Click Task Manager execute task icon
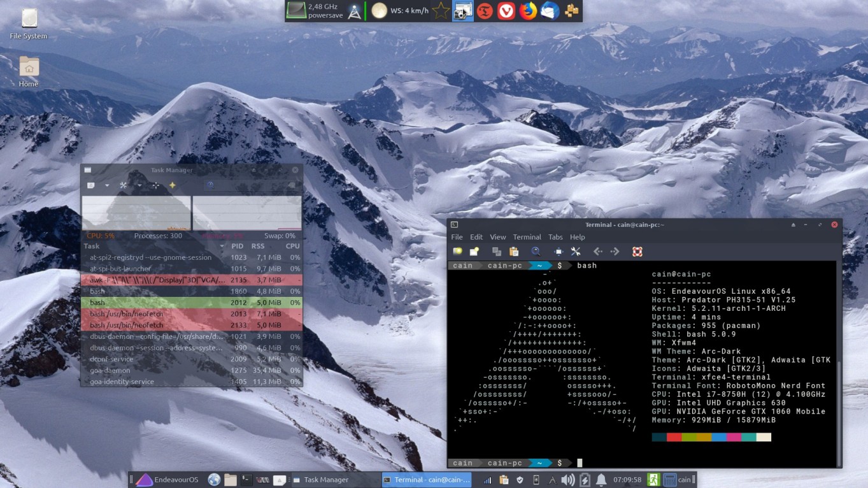Viewport: 868px width, 488px height. click(91, 185)
